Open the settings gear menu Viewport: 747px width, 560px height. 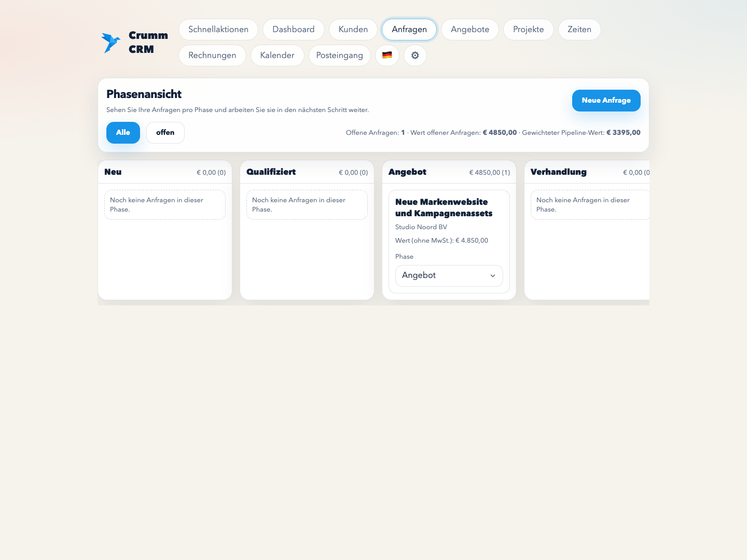414,55
